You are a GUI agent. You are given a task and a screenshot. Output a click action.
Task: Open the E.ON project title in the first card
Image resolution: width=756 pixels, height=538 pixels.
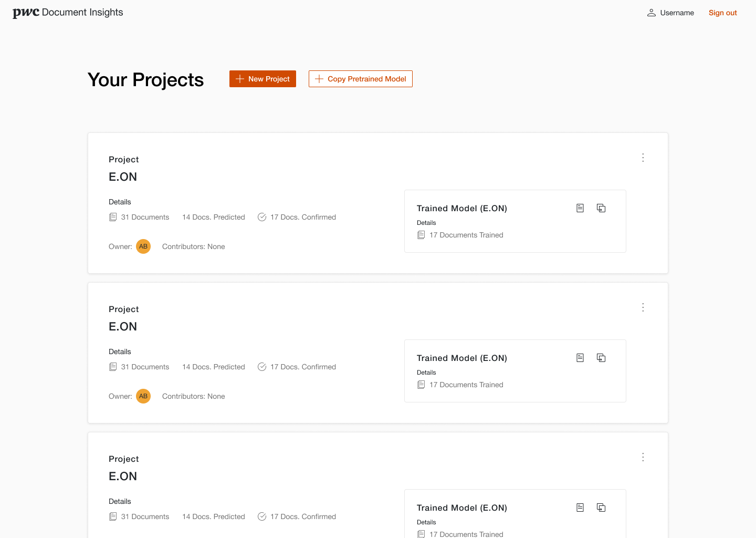coord(123,177)
